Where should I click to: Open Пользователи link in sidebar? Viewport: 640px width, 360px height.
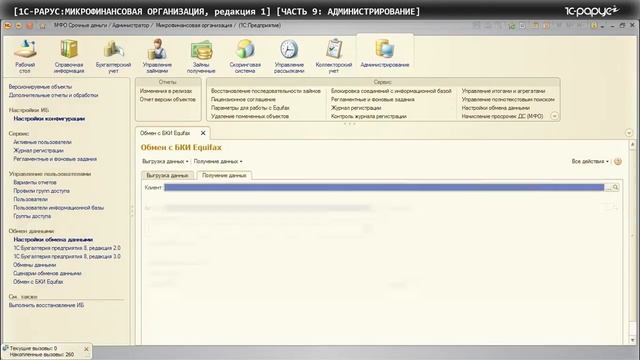[x=30, y=200]
